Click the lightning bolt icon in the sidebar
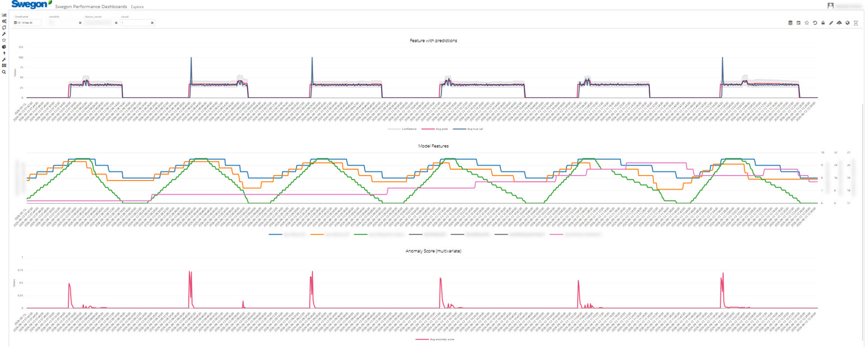 coord(4,53)
